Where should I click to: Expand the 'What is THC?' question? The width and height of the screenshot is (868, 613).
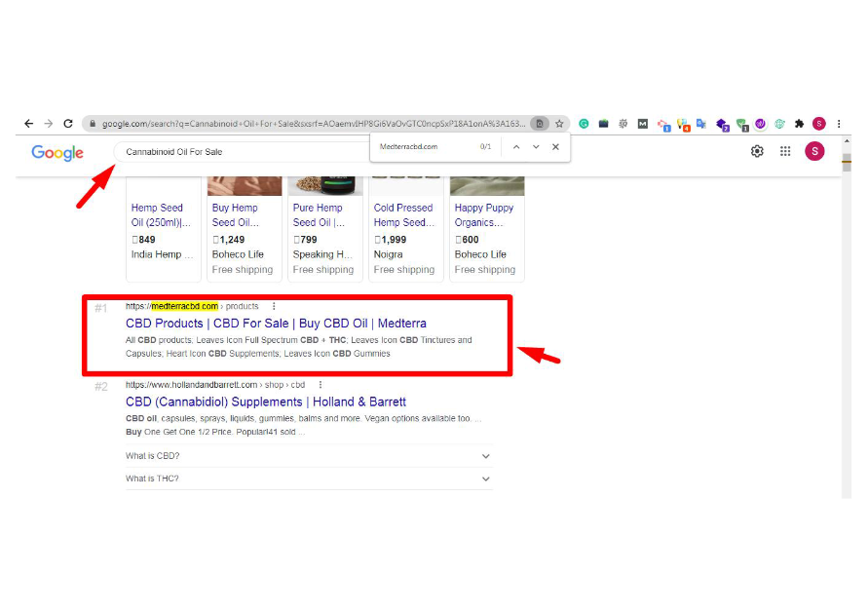(485, 479)
